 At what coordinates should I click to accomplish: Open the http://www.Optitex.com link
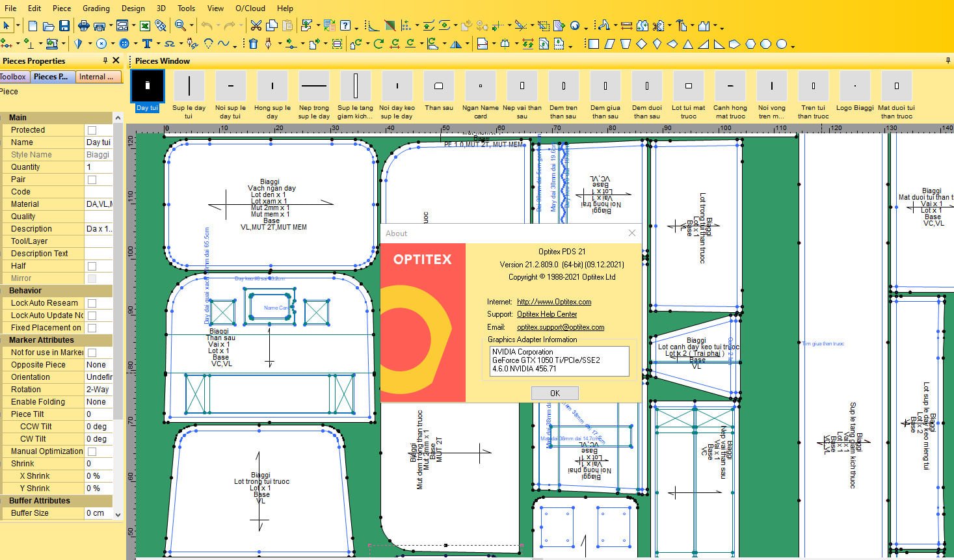tap(554, 302)
